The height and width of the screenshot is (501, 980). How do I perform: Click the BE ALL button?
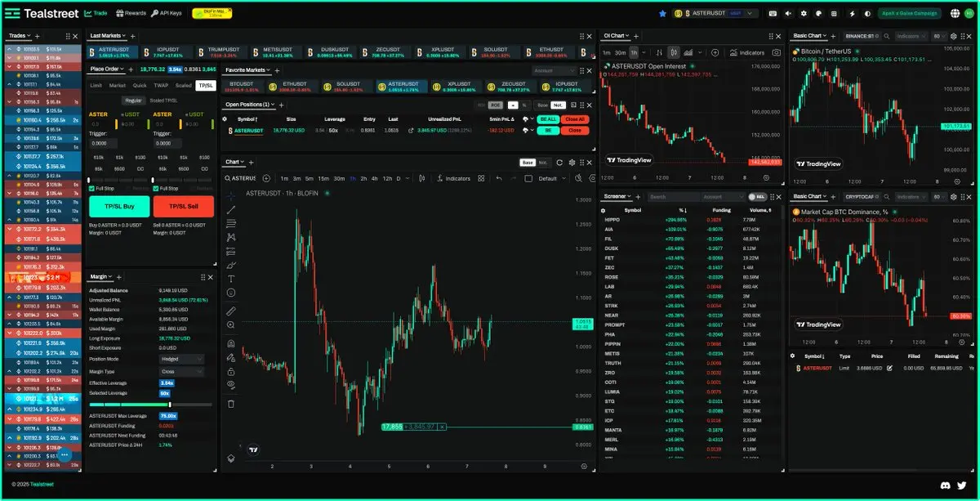[x=547, y=119]
